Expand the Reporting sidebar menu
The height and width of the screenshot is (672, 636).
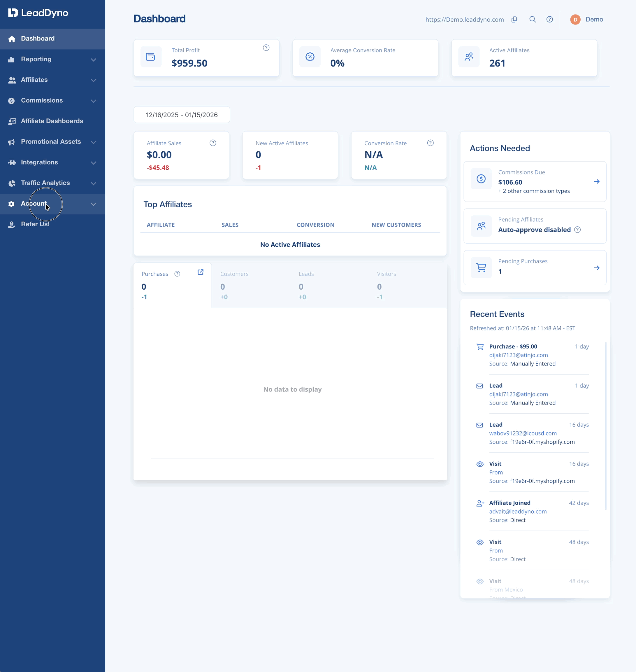pos(52,59)
